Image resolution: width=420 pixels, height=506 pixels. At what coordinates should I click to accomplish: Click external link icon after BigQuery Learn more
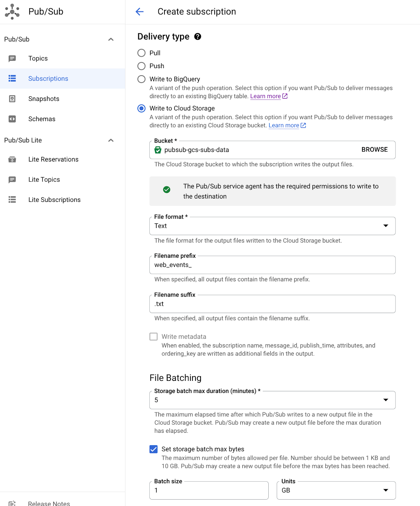285,96
